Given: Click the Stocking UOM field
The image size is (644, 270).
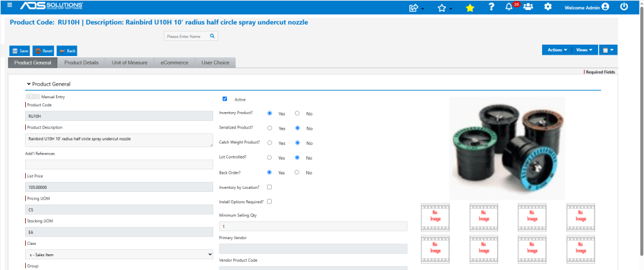Looking at the screenshot, I should pos(119,232).
